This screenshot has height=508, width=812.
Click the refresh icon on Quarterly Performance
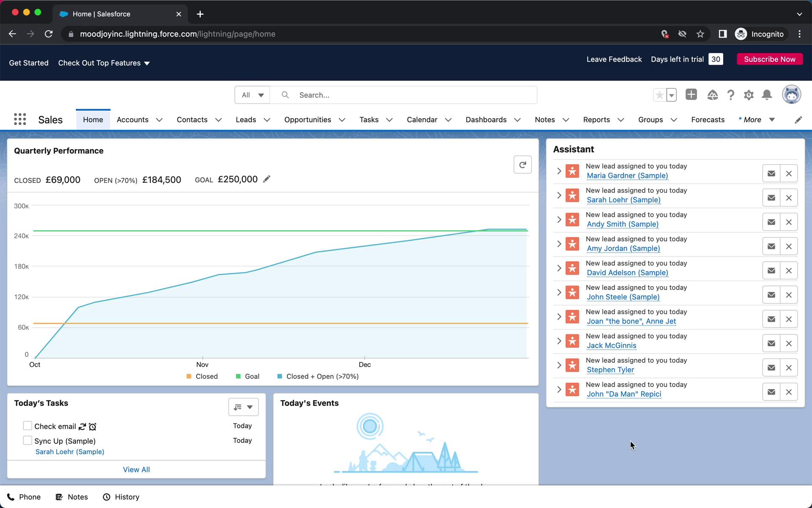(521, 164)
